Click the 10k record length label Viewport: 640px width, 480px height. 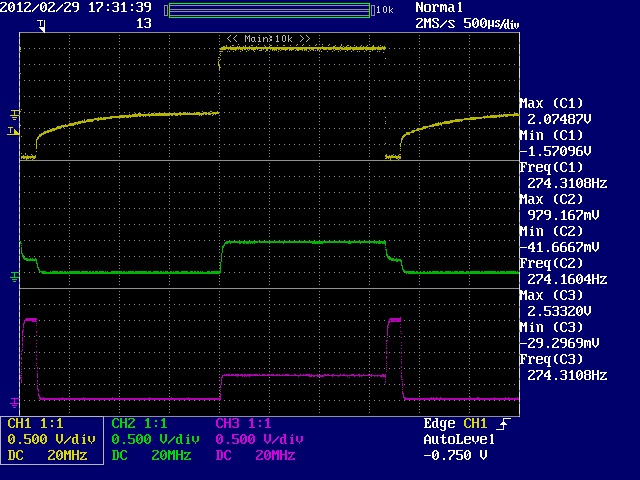coord(385,10)
